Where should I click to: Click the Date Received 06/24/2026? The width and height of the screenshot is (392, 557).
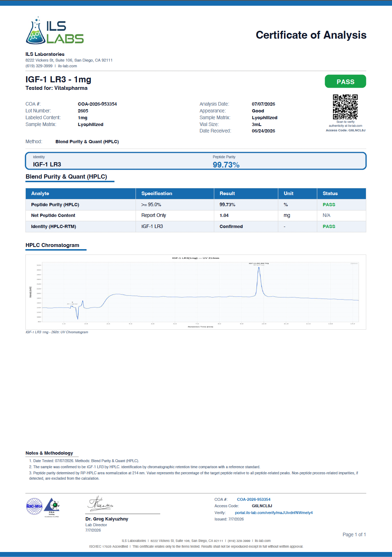[x=263, y=131]
